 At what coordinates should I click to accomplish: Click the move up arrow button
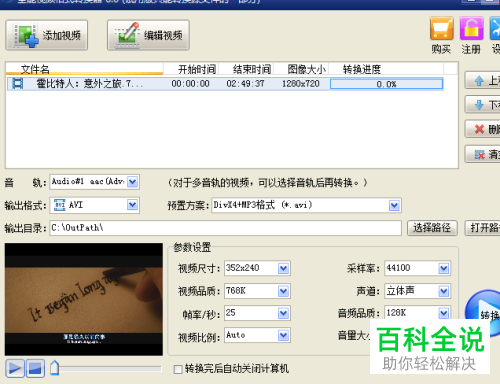pos(482,80)
